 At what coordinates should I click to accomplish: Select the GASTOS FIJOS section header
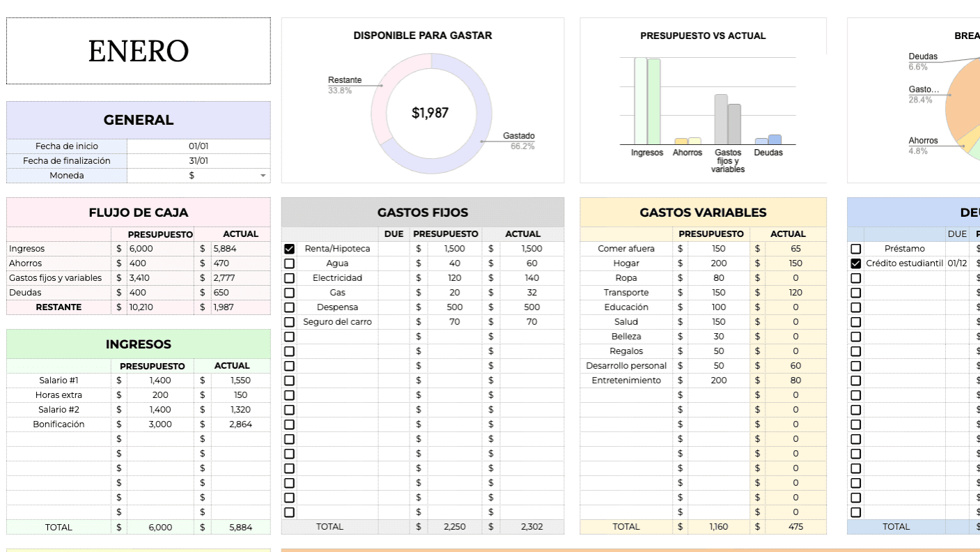pos(423,213)
